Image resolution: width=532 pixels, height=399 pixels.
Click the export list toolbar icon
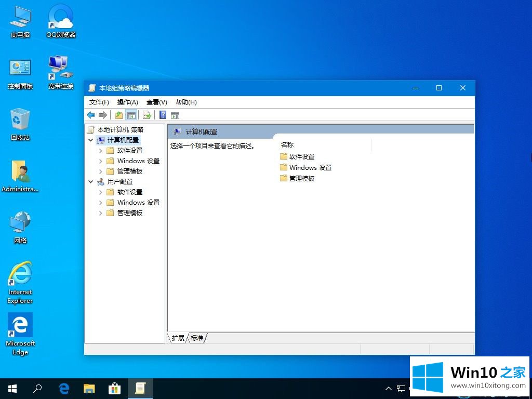click(x=147, y=115)
